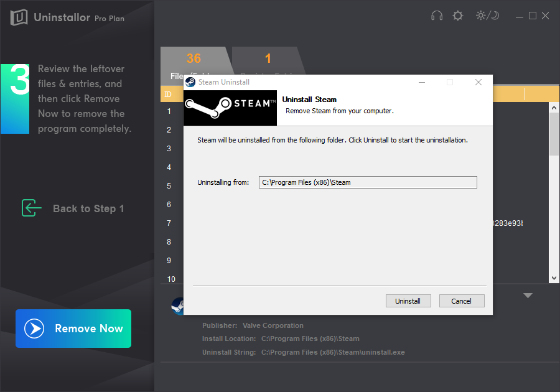Click scrollbar up arrow in leftover list
The image size is (560, 392).
tap(554, 108)
